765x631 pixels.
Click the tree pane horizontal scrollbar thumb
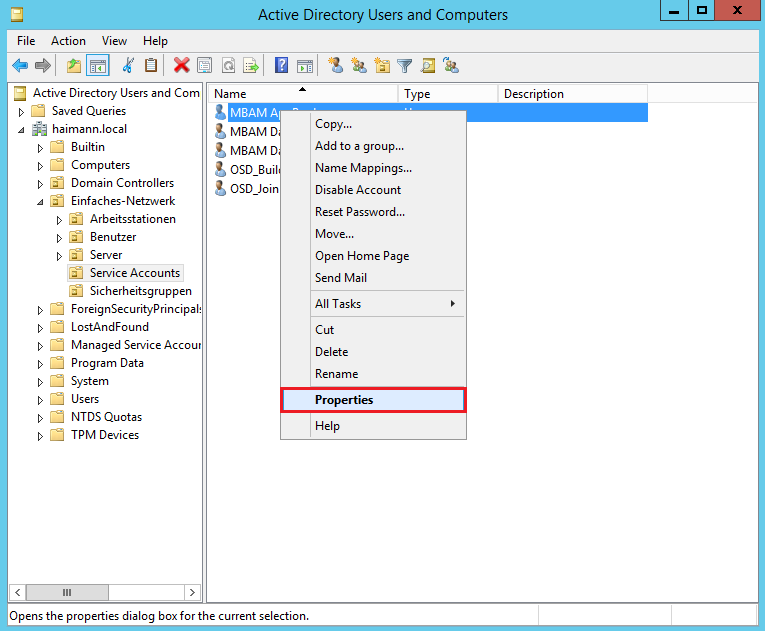click(67, 592)
